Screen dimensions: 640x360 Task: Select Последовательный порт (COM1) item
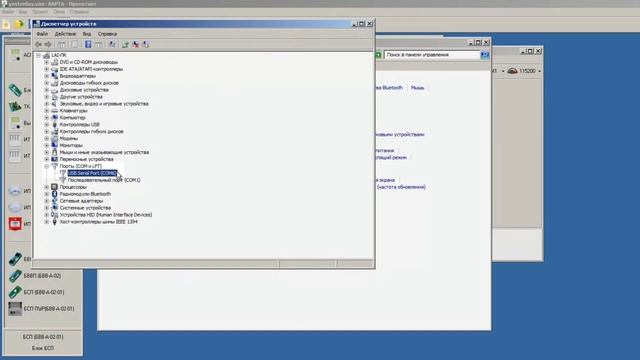(104, 180)
